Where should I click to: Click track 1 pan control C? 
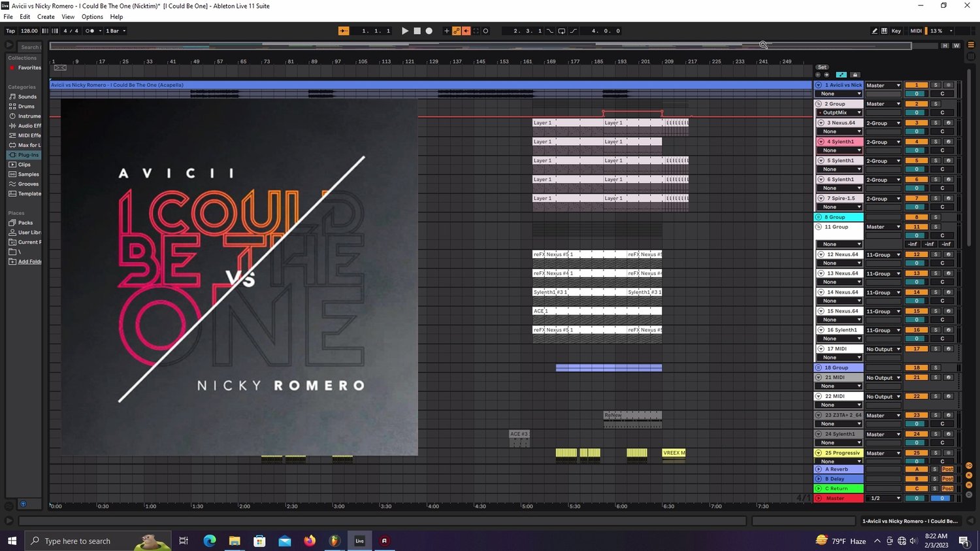pos(942,94)
